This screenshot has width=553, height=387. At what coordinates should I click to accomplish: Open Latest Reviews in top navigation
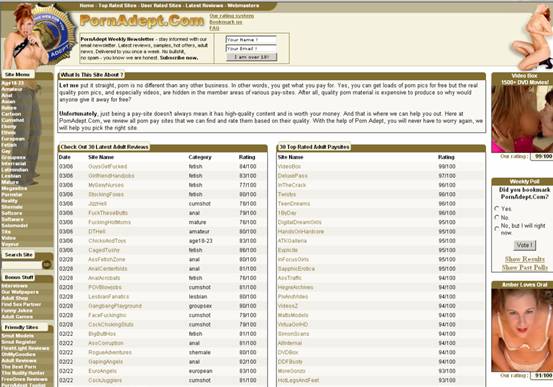(x=204, y=6)
